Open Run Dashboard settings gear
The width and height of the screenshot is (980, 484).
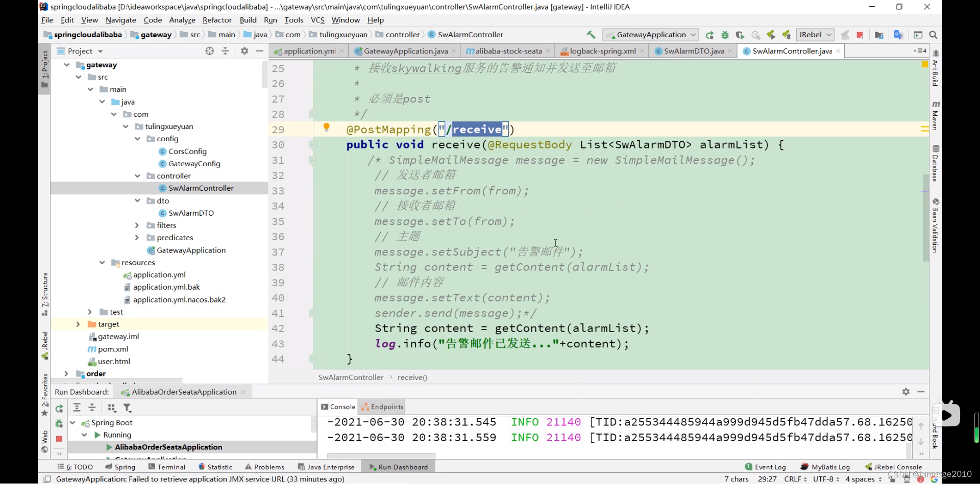906,392
